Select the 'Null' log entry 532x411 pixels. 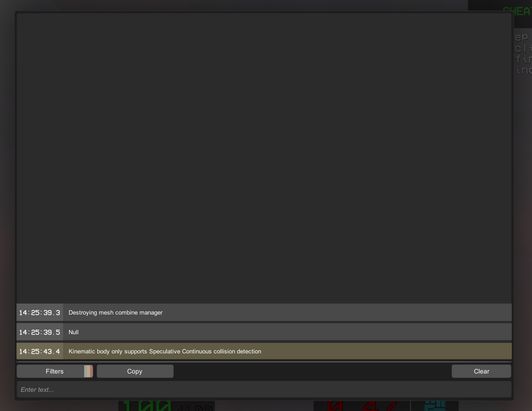[264, 332]
